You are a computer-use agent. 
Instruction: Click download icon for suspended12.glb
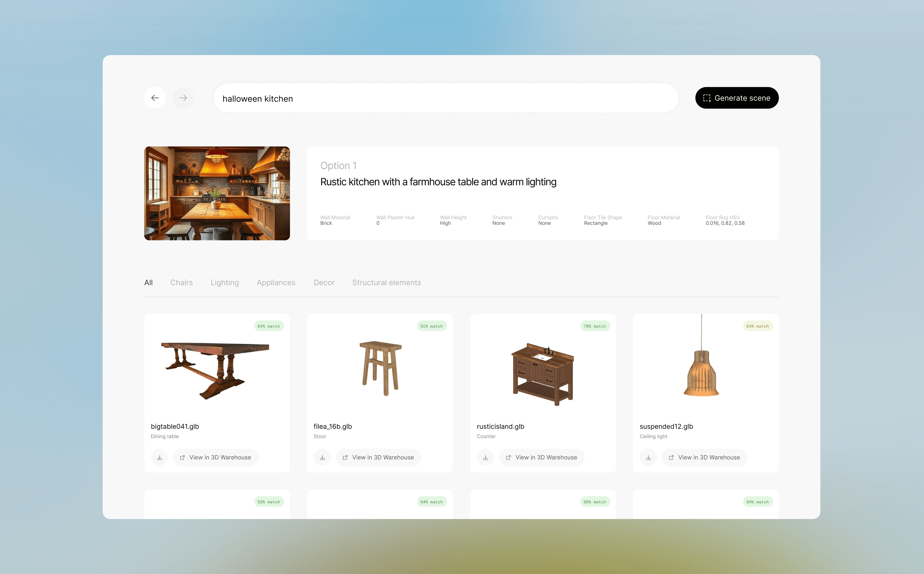[x=648, y=457]
